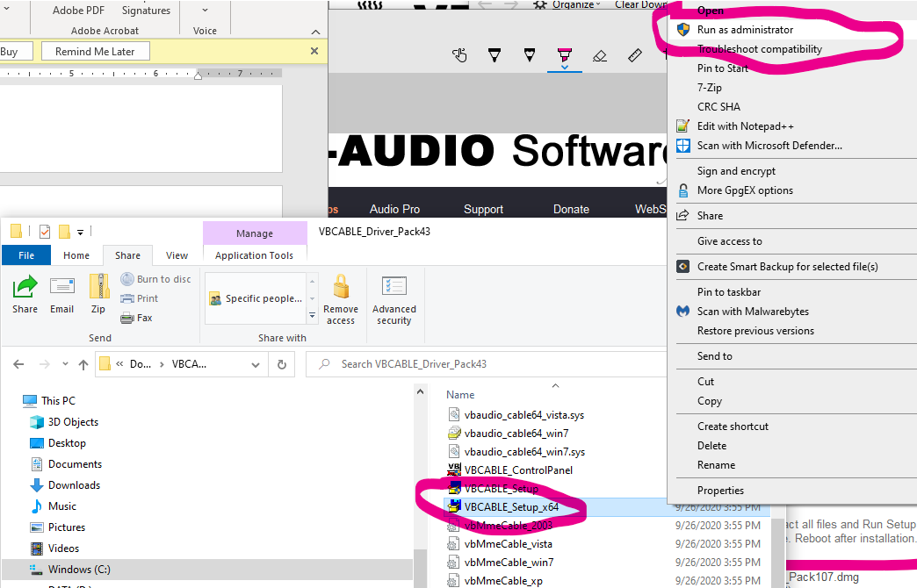The height and width of the screenshot is (588, 917).
Task: Click the Explorer back arrow
Action: [x=18, y=364]
